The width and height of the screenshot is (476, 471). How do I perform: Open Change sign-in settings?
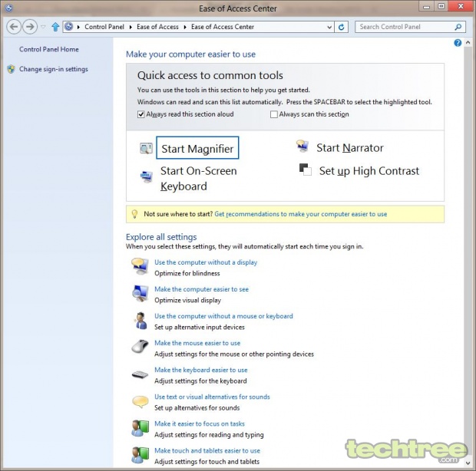54,69
